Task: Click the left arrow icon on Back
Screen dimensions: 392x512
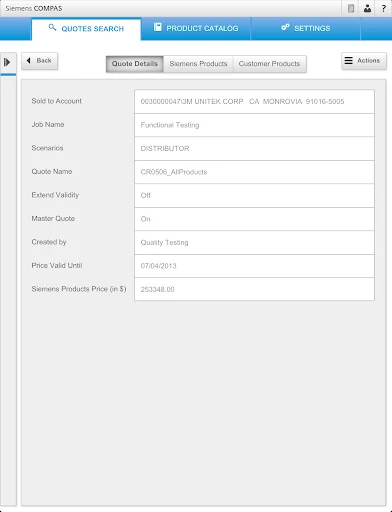Action: pos(29,60)
